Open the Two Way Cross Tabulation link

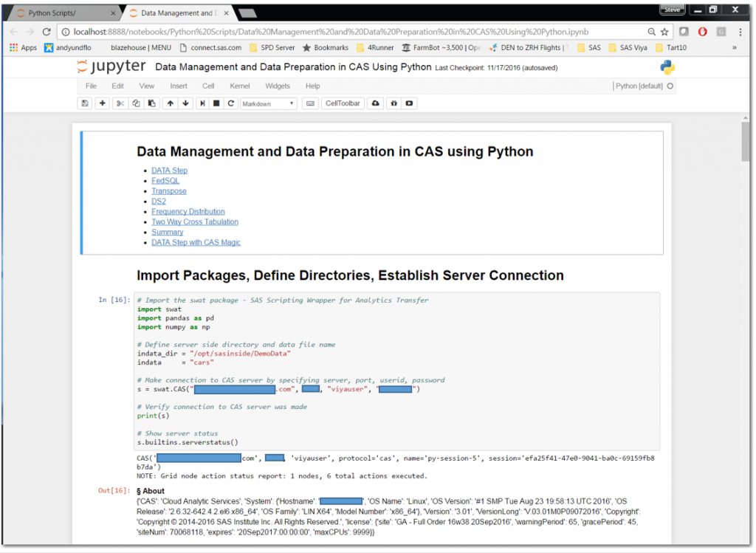click(x=194, y=221)
